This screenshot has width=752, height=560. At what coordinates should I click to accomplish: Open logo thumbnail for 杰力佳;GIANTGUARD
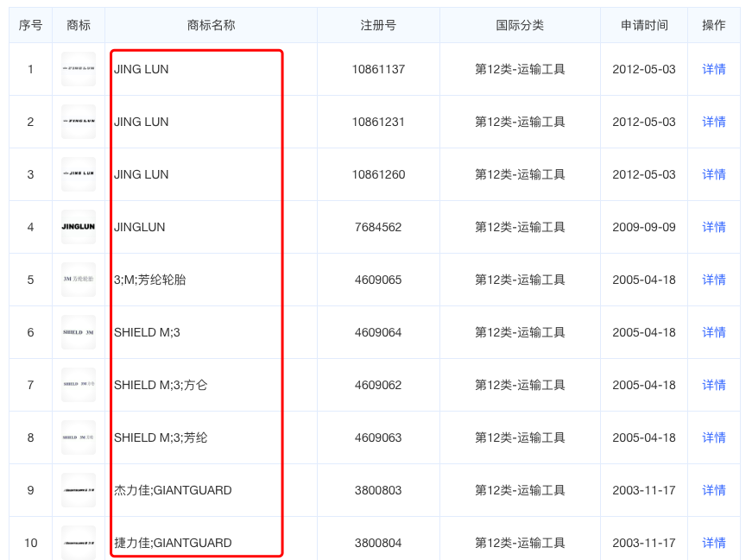coord(79,490)
